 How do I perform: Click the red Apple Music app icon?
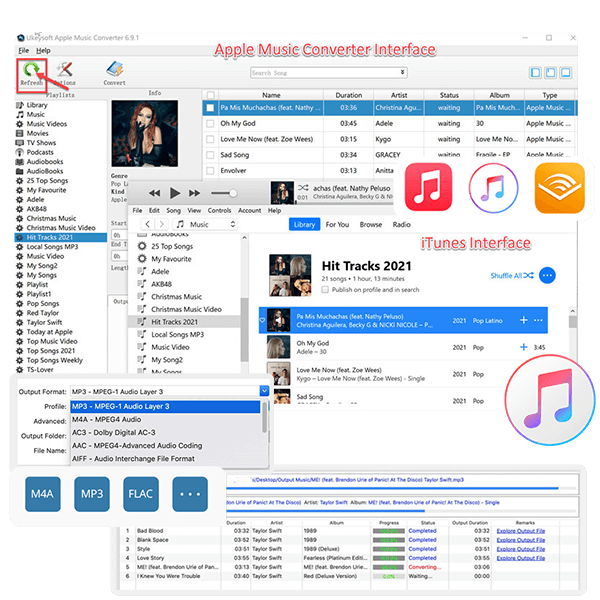coord(428,187)
